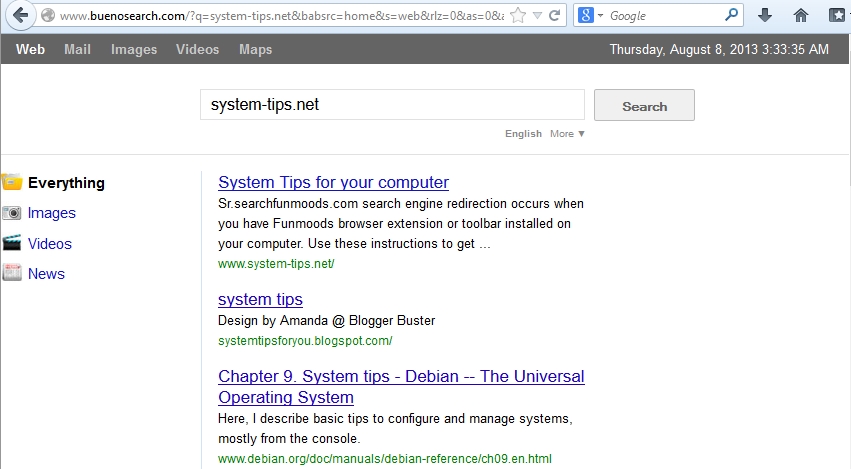
Task: Click the newspaper icon beside News
Action: tap(12, 273)
